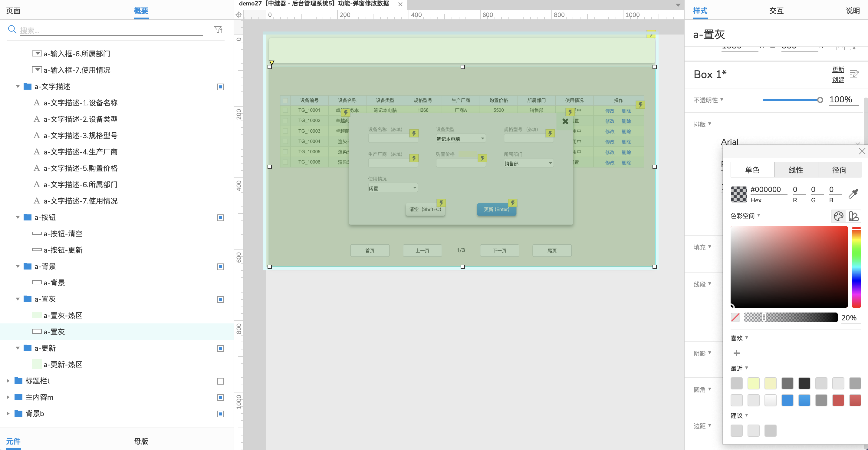This screenshot has height=450, width=868.
Task: Open the eyedropper color picker tool
Action: pyautogui.click(x=853, y=194)
